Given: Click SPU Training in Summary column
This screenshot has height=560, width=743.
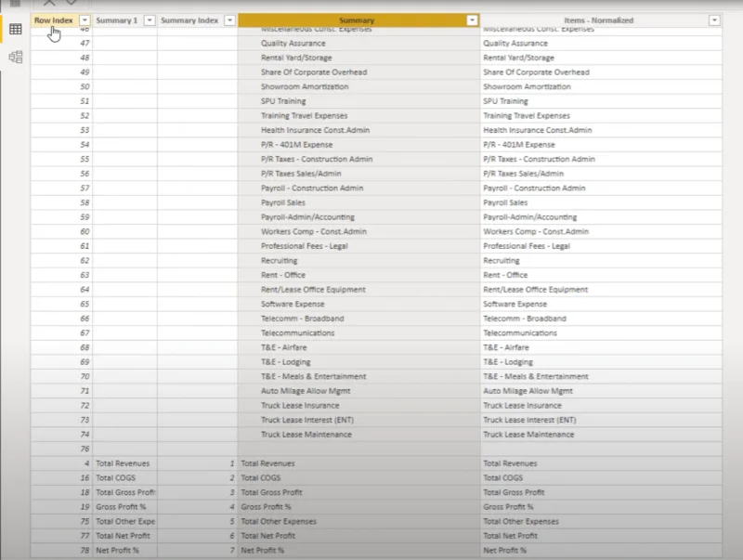Looking at the screenshot, I should pos(283,101).
